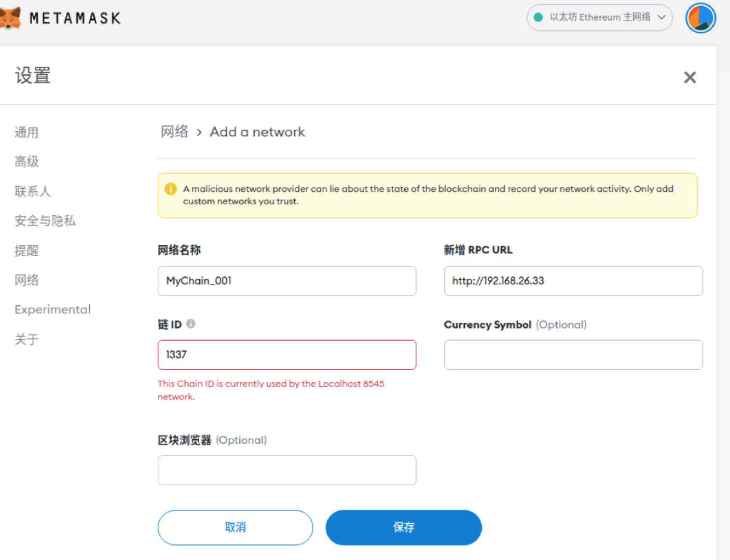Open the 提醒 settings section
This screenshot has width=730, height=560.
[26, 251]
